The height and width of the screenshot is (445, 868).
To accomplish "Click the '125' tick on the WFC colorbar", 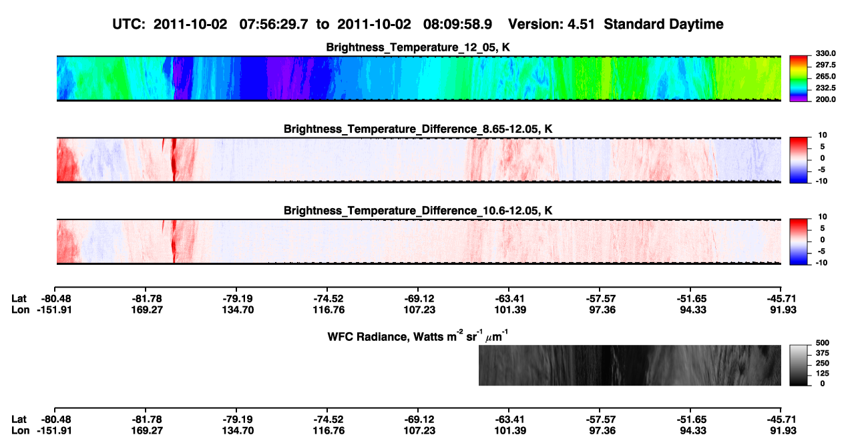I will pyautogui.click(x=823, y=374).
